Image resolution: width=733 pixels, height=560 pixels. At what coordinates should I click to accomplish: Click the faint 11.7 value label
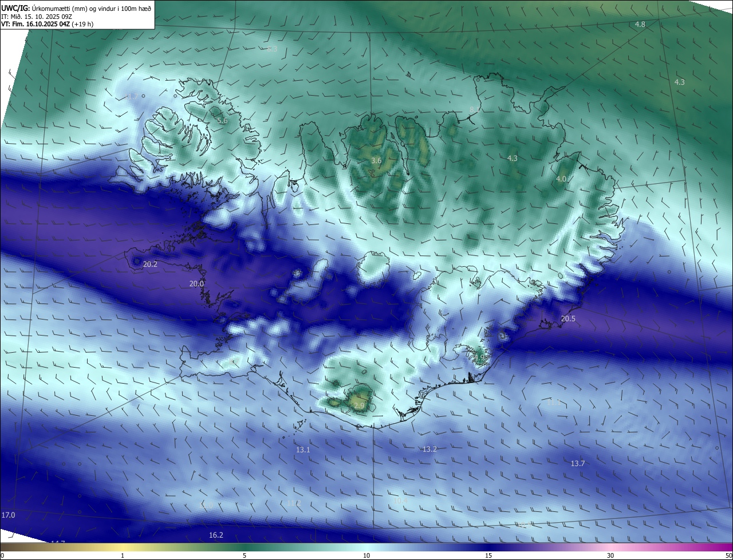pos(131,96)
